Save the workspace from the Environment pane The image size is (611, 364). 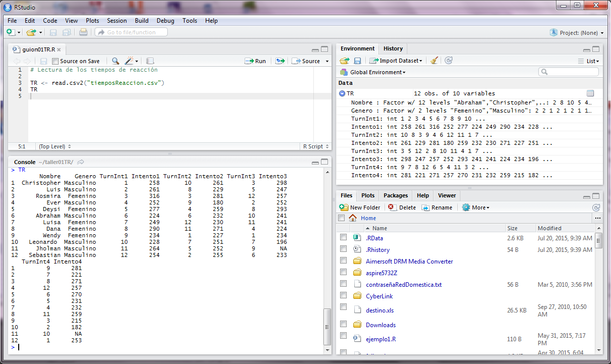point(357,61)
